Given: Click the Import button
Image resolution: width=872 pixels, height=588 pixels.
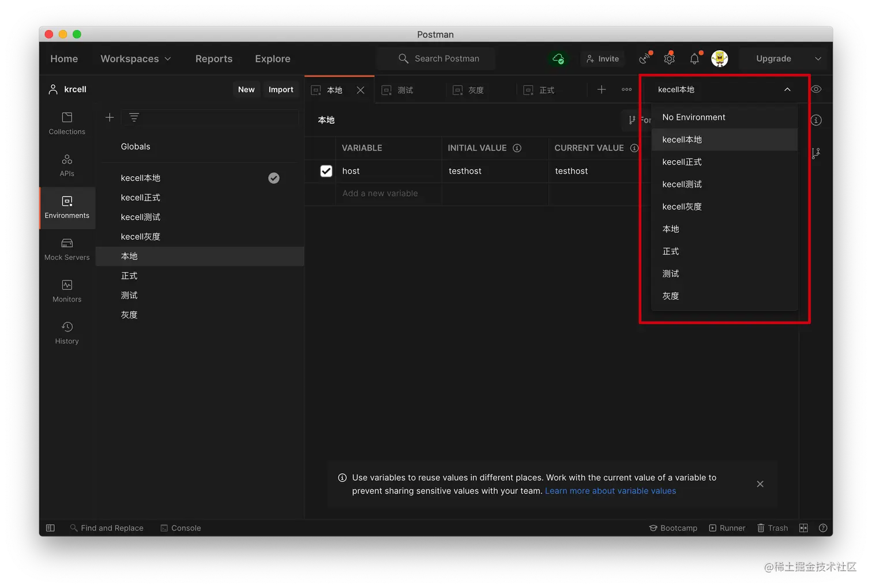Looking at the screenshot, I should coord(281,89).
